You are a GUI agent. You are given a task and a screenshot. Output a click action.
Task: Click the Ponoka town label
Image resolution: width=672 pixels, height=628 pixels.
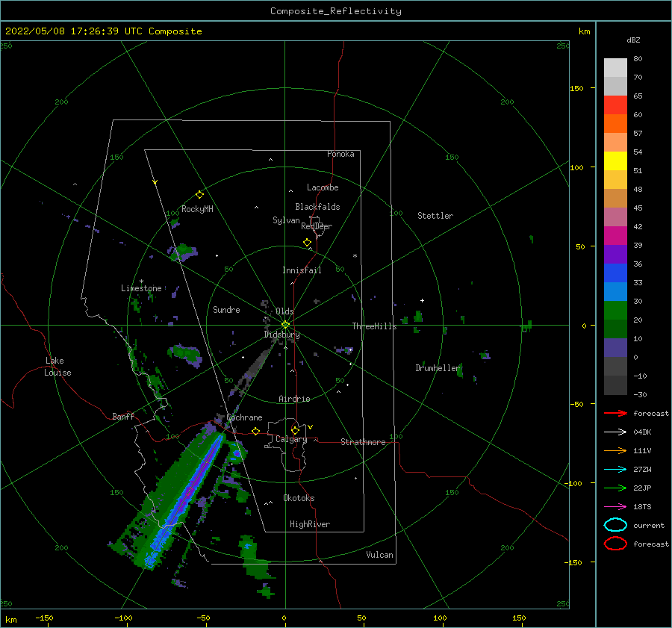pyautogui.click(x=340, y=154)
